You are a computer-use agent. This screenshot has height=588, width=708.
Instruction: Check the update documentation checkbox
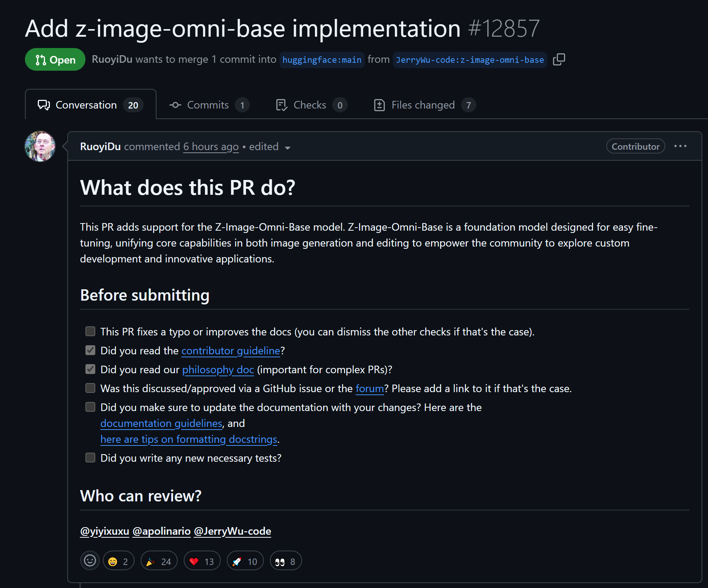[90, 407]
